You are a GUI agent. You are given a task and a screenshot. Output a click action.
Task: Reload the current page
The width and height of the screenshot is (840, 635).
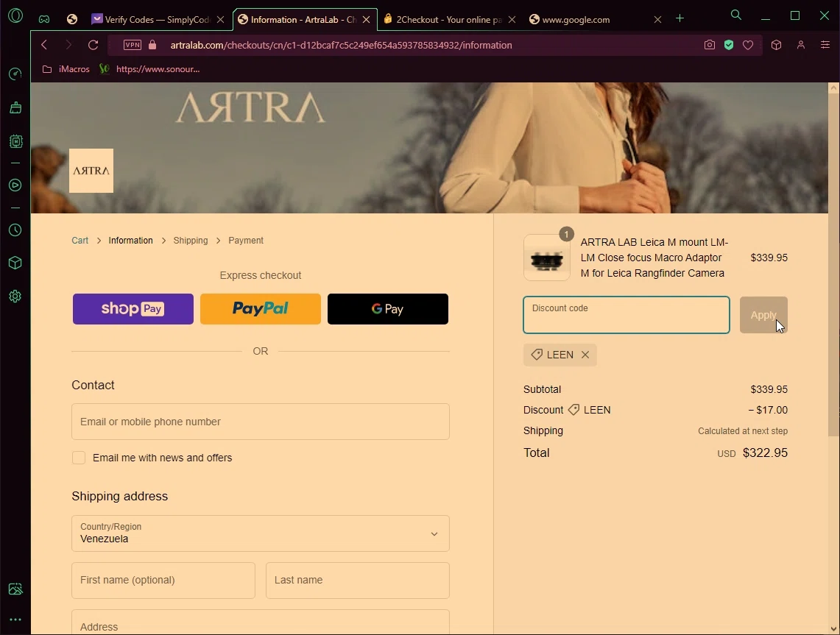(x=93, y=45)
